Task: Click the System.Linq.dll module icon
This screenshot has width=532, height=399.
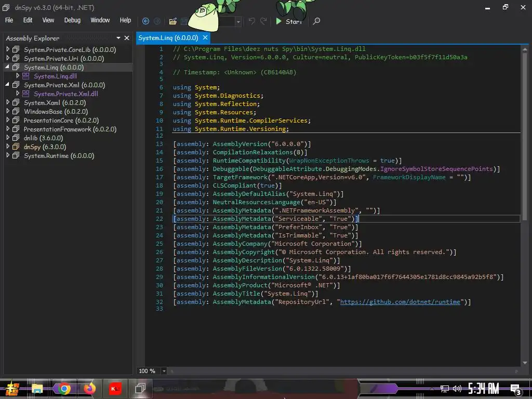Action: pyautogui.click(x=26, y=76)
